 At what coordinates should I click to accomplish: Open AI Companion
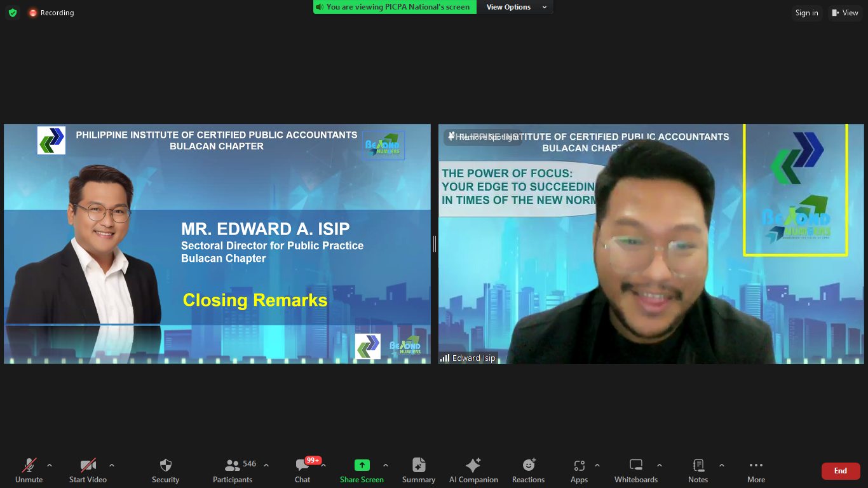click(x=473, y=471)
